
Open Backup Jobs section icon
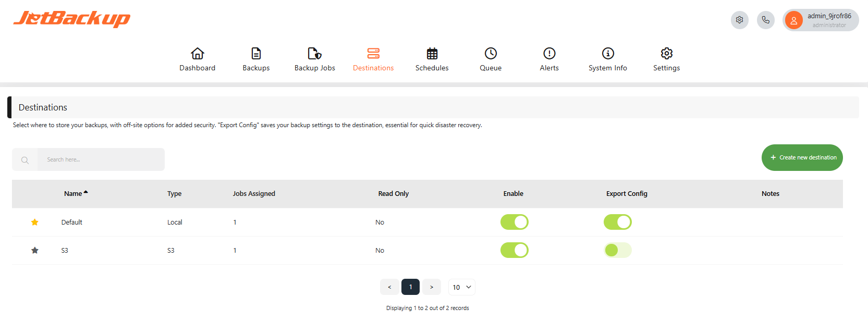[x=314, y=54]
